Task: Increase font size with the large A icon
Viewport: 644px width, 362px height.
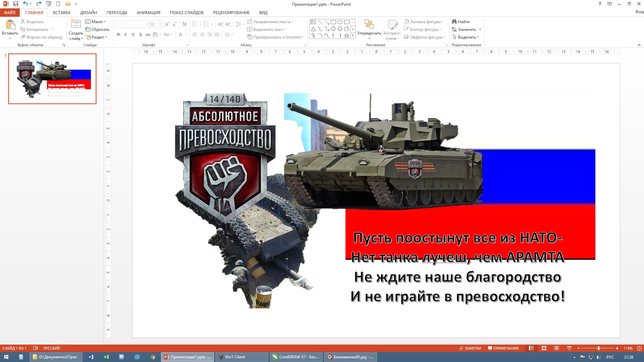Action: tap(167, 24)
